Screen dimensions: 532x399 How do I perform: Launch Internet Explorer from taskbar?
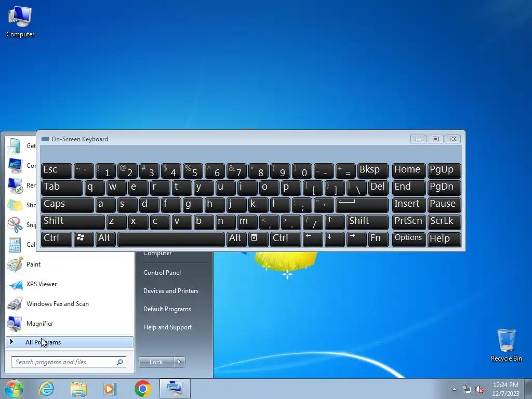point(46,389)
